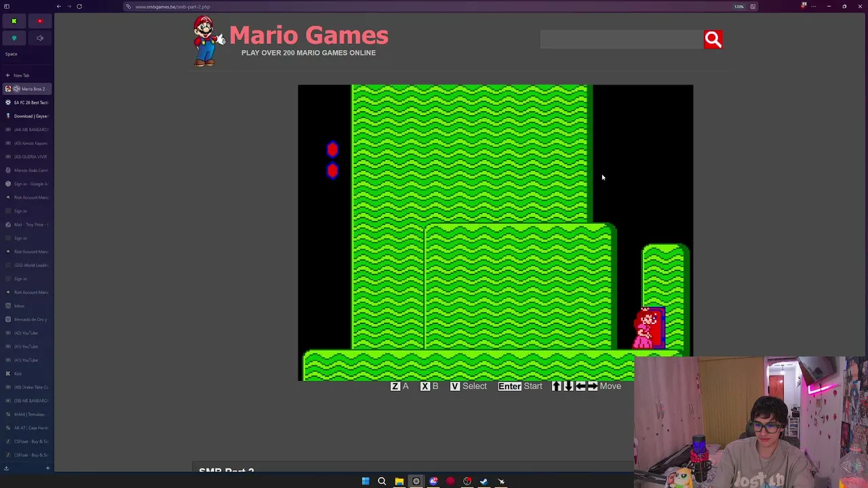Open the M4A4 | Temukau tab
Viewport: 868px width, 488px height.
click(26, 414)
